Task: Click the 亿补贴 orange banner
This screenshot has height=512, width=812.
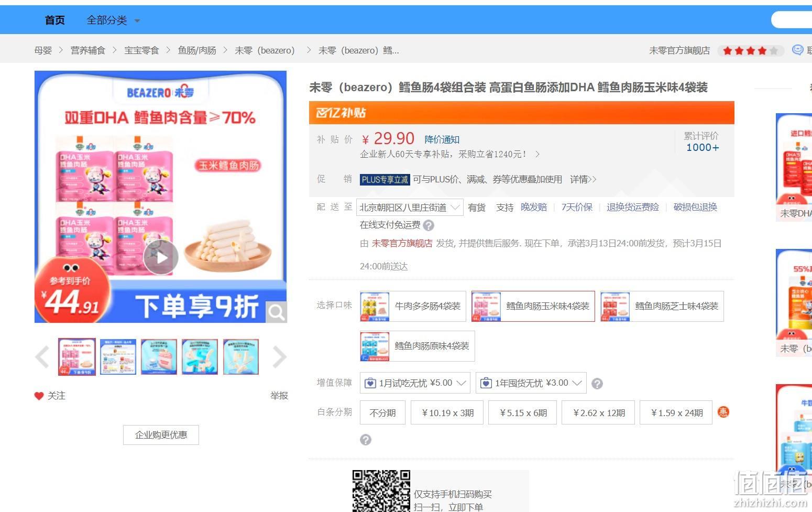Action: tap(521, 113)
